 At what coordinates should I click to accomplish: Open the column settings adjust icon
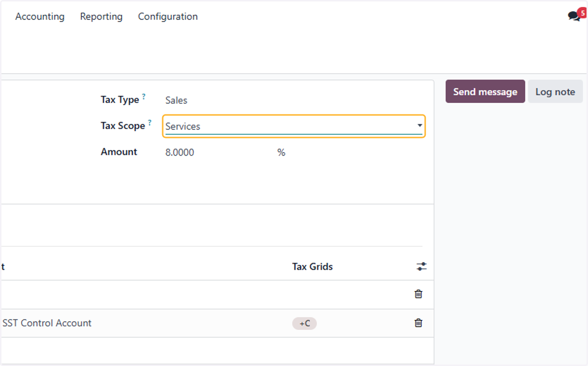[x=421, y=267]
